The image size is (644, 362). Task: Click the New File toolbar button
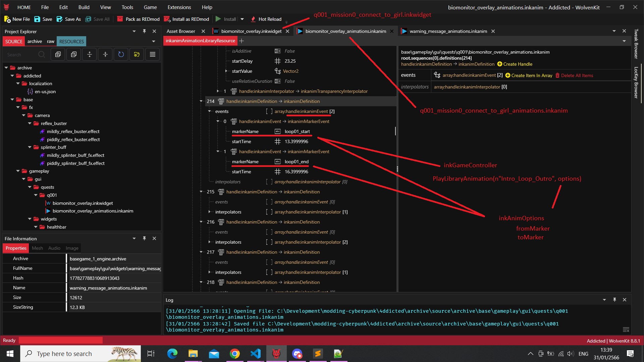click(17, 19)
